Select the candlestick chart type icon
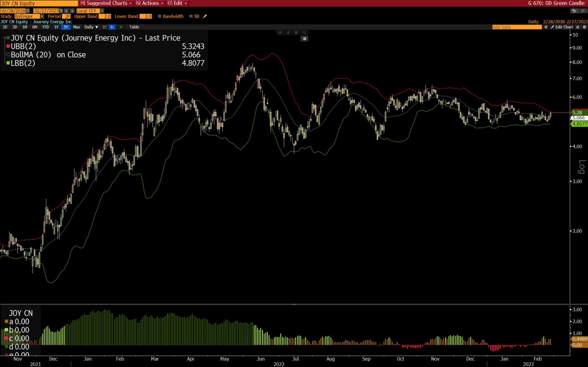The width and height of the screenshot is (588, 367). coord(112,27)
